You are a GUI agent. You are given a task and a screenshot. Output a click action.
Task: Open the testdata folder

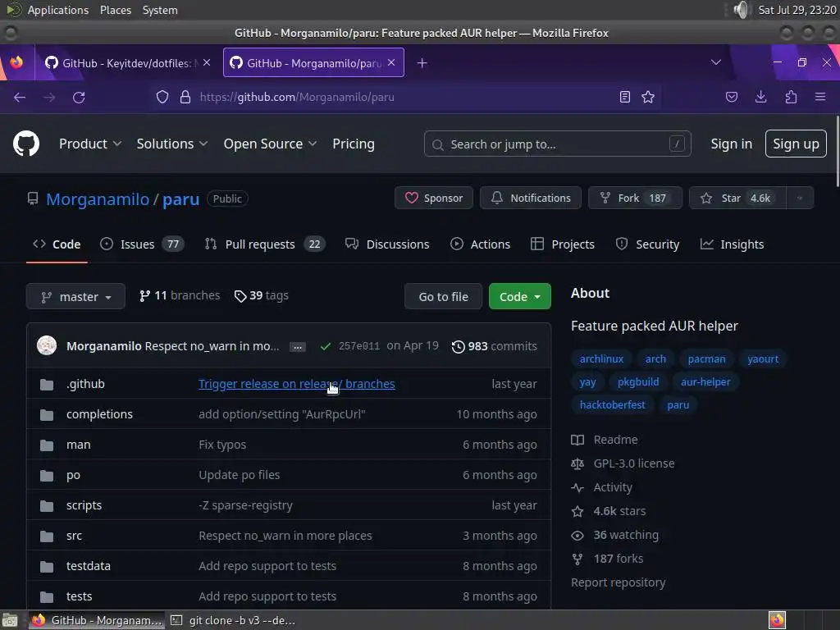89,566
